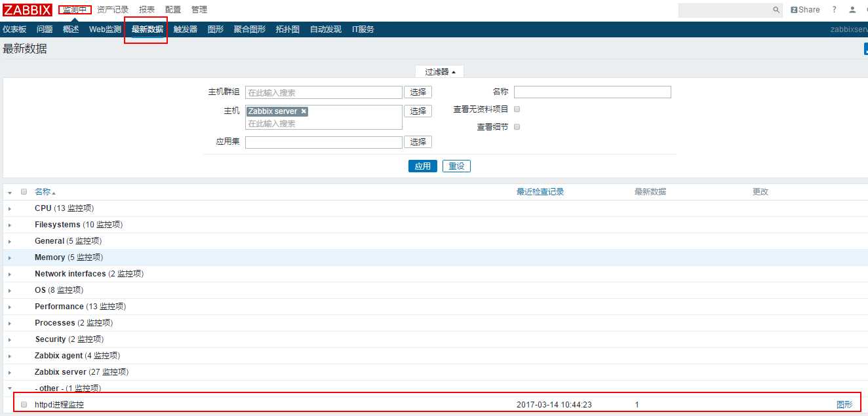Select the 最新数据 submenu
The width and height of the screenshot is (868, 416).
(x=148, y=29)
